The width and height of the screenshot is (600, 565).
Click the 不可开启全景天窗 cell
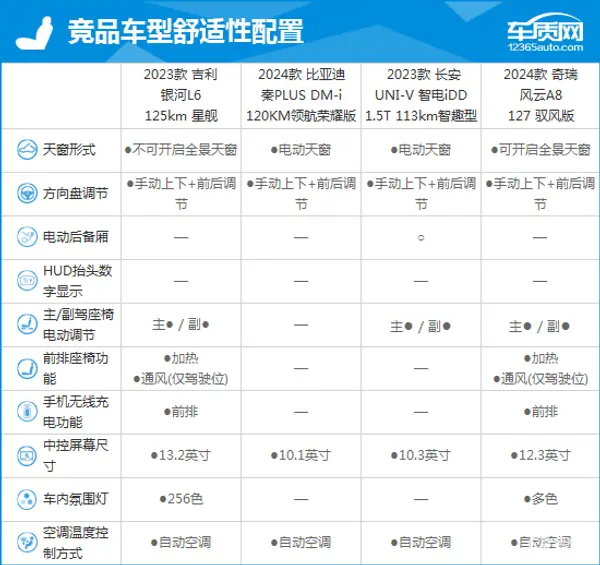[181, 150]
